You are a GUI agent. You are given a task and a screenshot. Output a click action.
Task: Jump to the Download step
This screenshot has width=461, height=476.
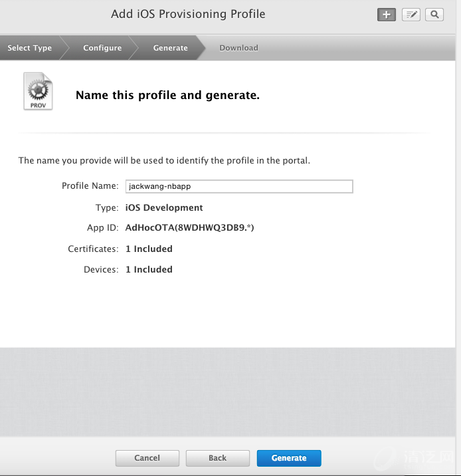coord(238,48)
